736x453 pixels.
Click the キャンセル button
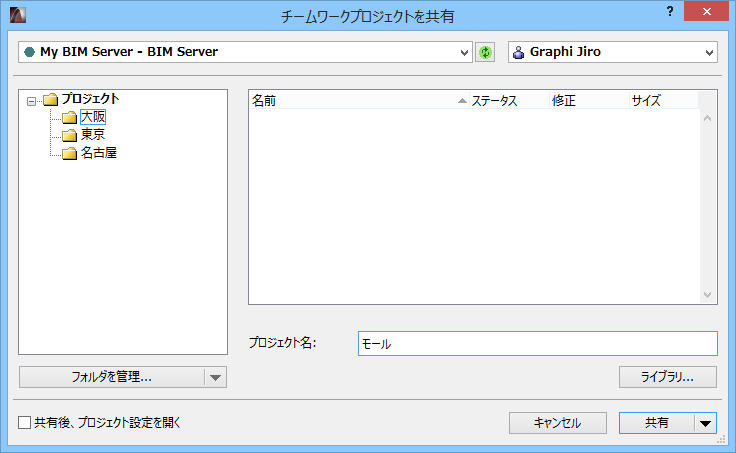[x=558, y=423]
